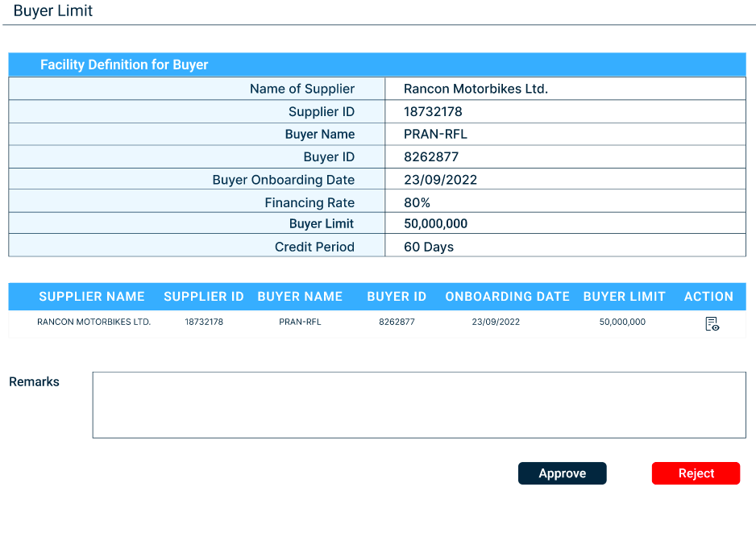Select 8262877 cell in the table row
The image size is (756, 537).
tap(397, 322)
